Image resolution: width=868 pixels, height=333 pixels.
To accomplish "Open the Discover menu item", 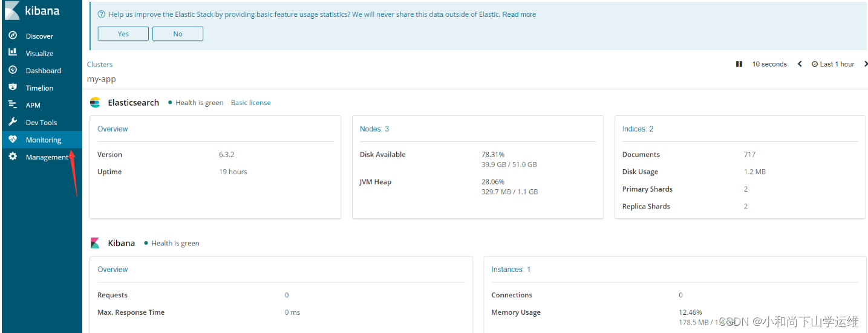I will (41, 36).
